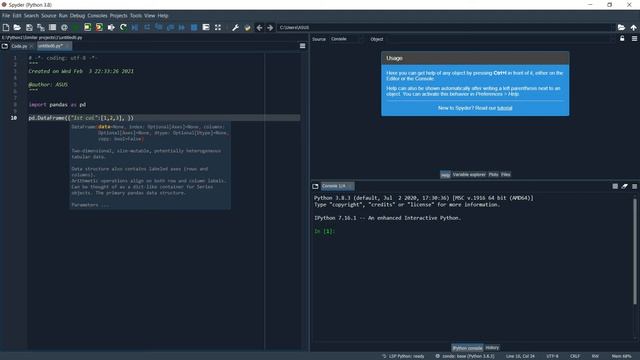
Task: Click conda base environment status entry
Action: 465,356
